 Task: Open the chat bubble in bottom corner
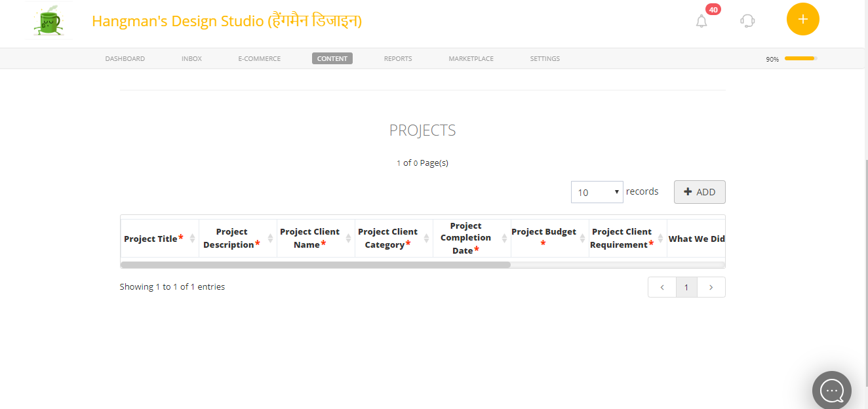[x=831, y=390]
